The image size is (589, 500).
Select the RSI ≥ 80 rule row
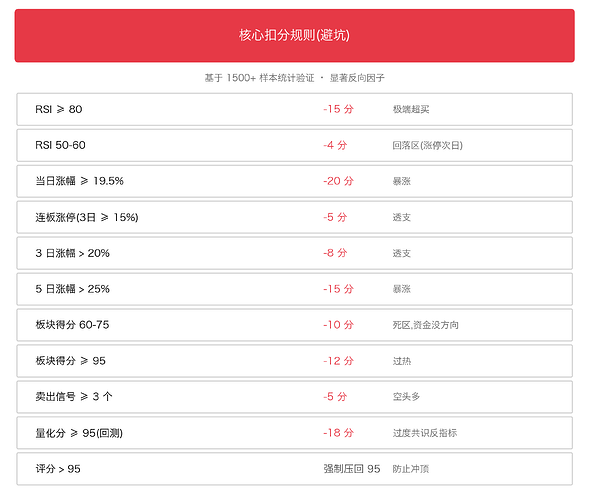tap(294, 109)
